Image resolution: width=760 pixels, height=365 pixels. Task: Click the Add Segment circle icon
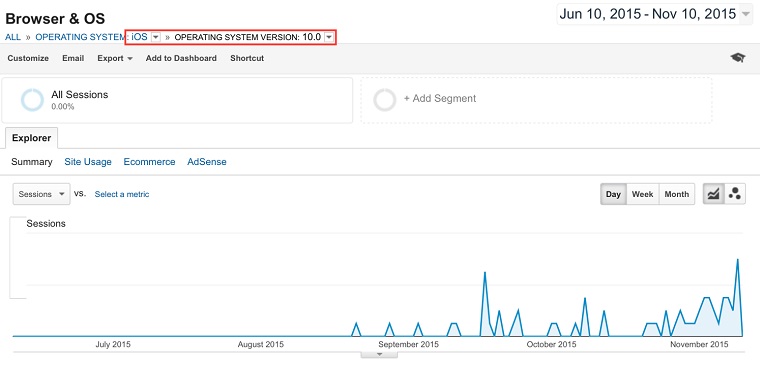click(x=385, y=100)
